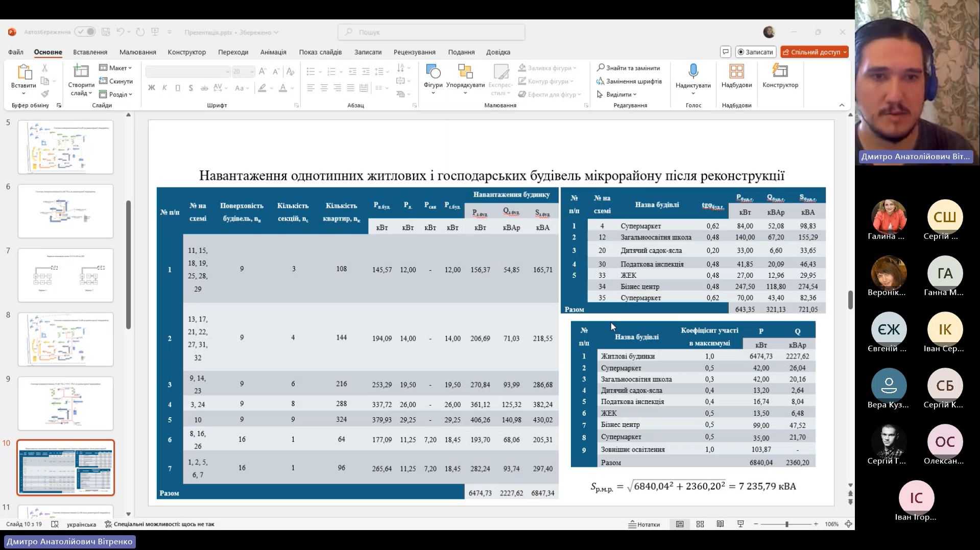Toggle the AutoSave (Автозбереження) switch
The image size is (980, 550).
tap(85, 32)
